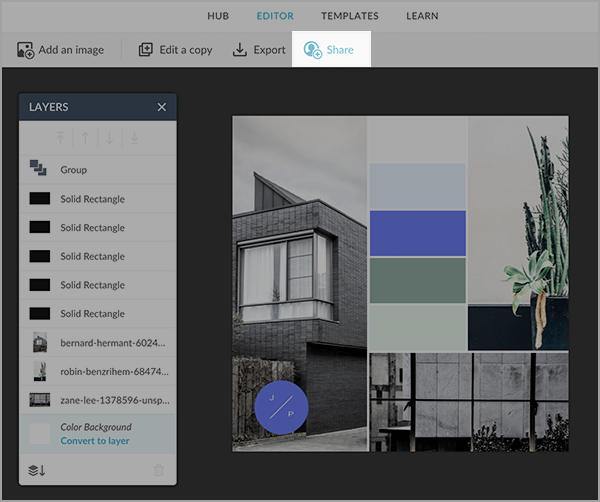The image size is (600, 502).
Task: Click the move layer down arrow
Action: [x=109, y=138]
